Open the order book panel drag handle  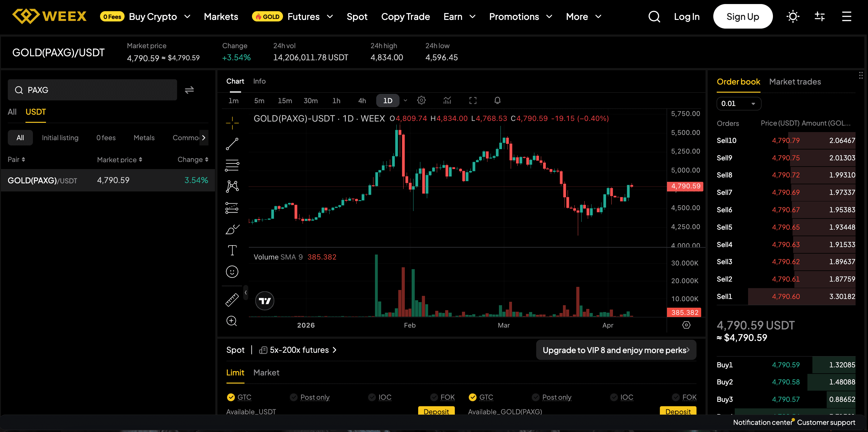(x=861, y=75)
